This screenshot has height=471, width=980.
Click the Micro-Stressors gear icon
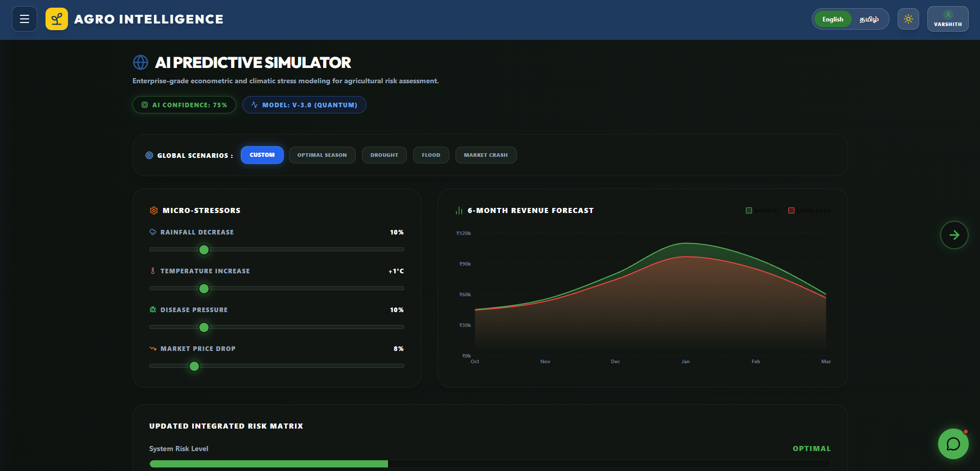[x=153, y=210]
